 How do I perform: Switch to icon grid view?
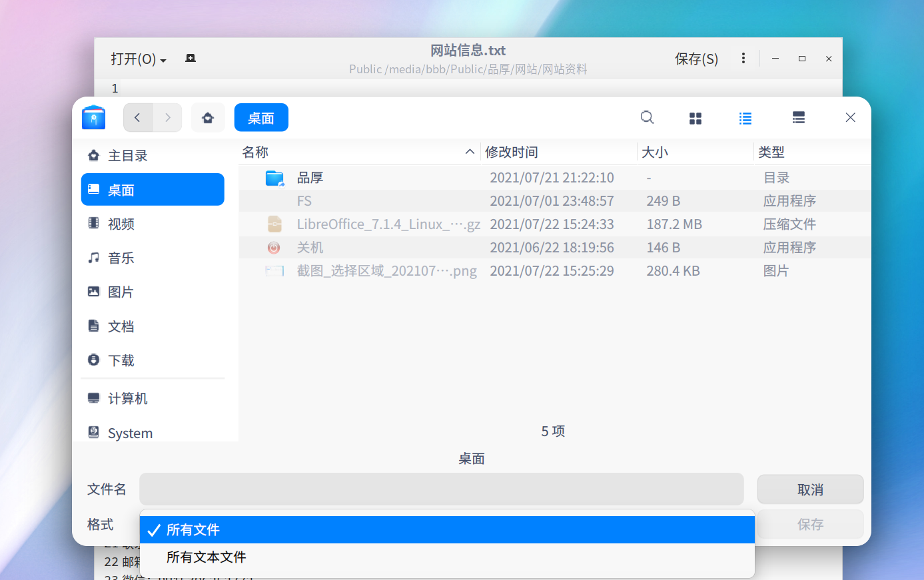695,118
